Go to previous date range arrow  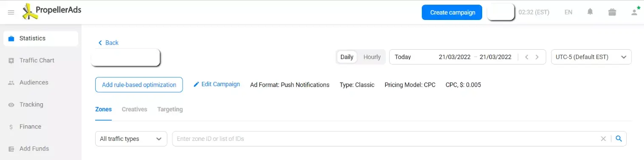click(x=527, y=57)
